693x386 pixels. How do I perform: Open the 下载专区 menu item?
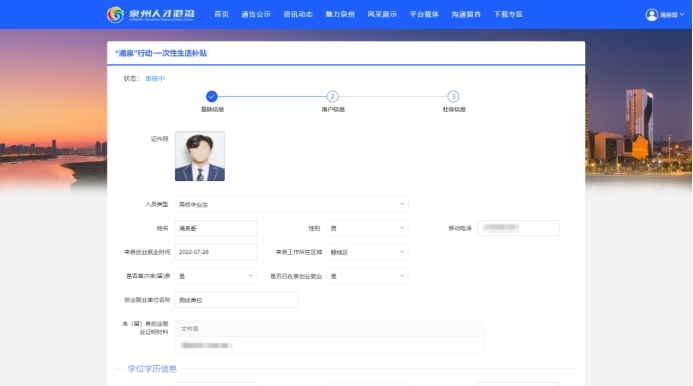click(x=508, y=14)
